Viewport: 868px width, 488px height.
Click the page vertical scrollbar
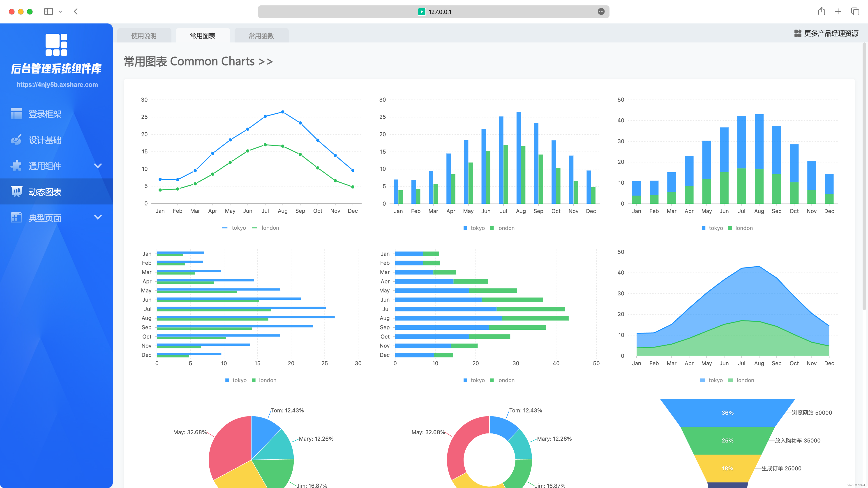tap(864, 176)
